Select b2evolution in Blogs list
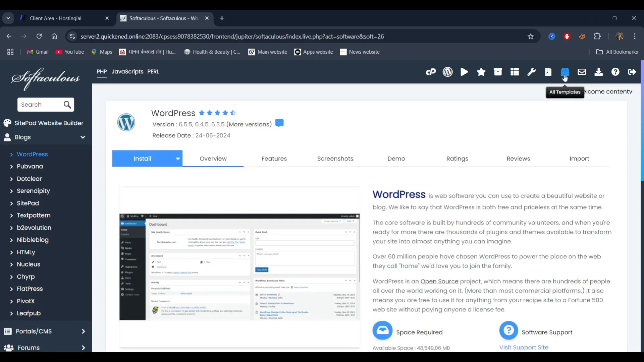The width and height of the screenshot is (644, 362). click(34, 228)
